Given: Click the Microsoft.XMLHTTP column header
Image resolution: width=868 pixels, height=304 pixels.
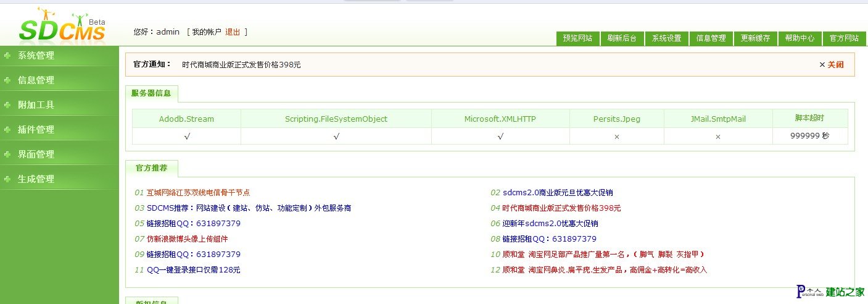Looking at the screenshot, I should 500,119.
